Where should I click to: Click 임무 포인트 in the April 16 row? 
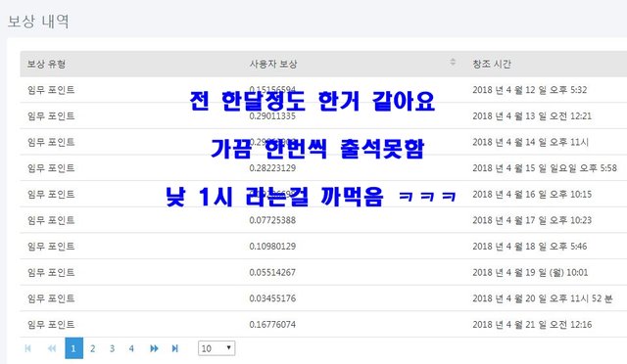pyautogui.click(x=51, y=194)
